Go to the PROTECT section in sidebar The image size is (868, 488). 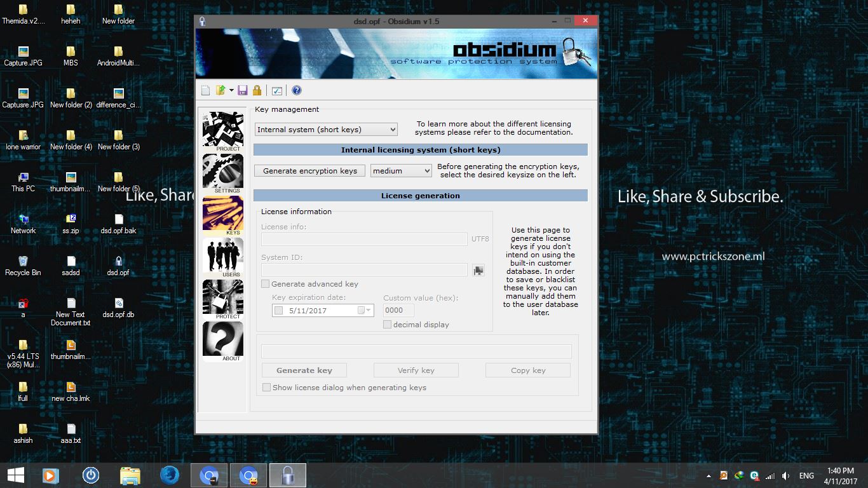223,299
